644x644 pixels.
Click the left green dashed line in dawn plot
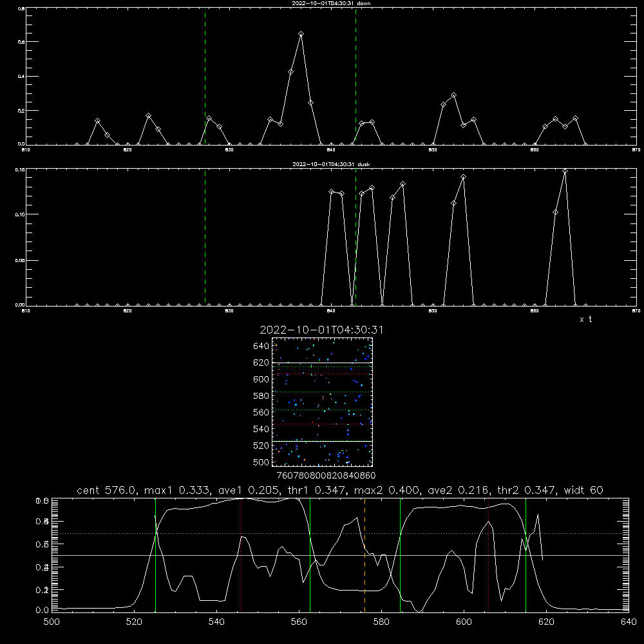tap(205, 76)
